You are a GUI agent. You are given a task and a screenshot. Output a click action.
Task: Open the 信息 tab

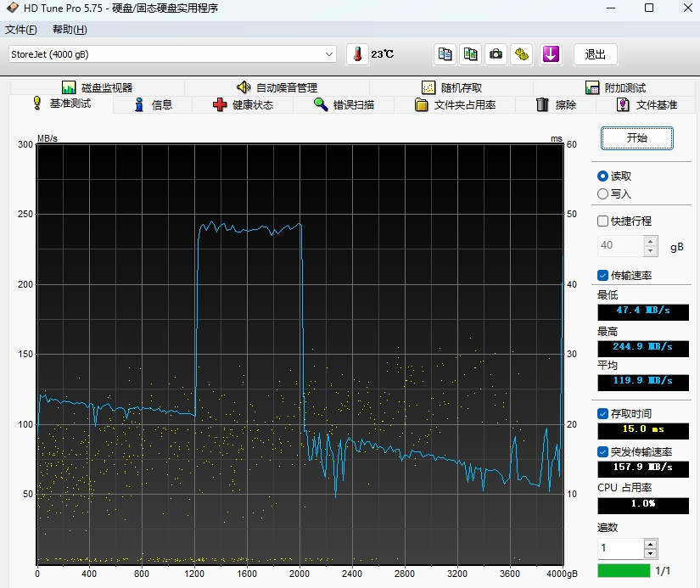click(x=153, y=105)
